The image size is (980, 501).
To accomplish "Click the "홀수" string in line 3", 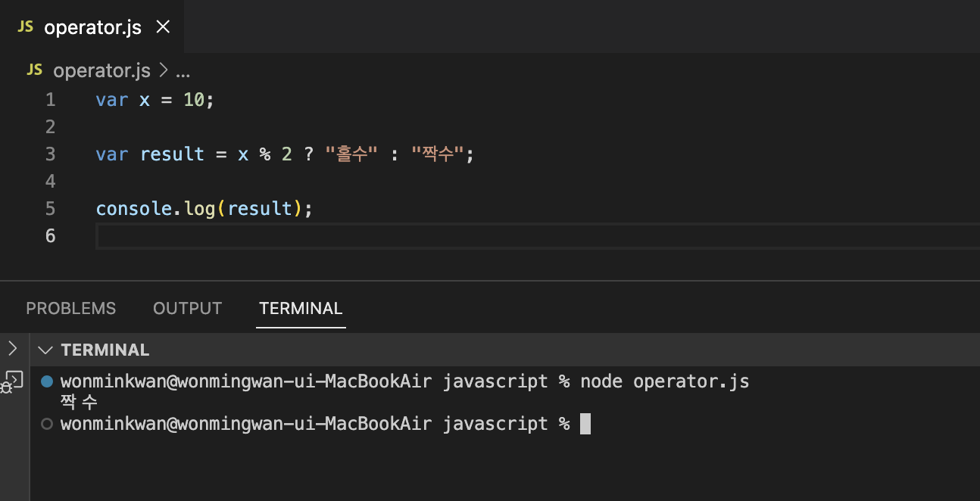I will tap(351, 154).
